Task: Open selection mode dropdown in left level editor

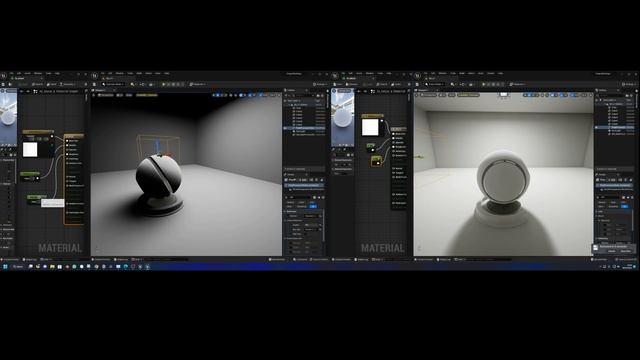Action: (113, 84)
